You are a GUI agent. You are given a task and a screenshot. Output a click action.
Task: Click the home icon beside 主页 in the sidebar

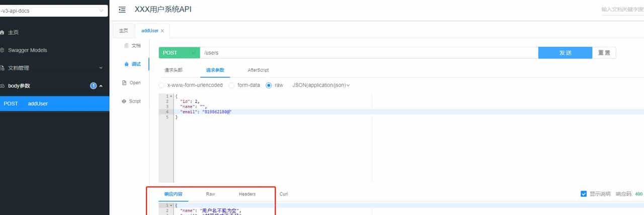pyautogui.click(x=2, y=32)
